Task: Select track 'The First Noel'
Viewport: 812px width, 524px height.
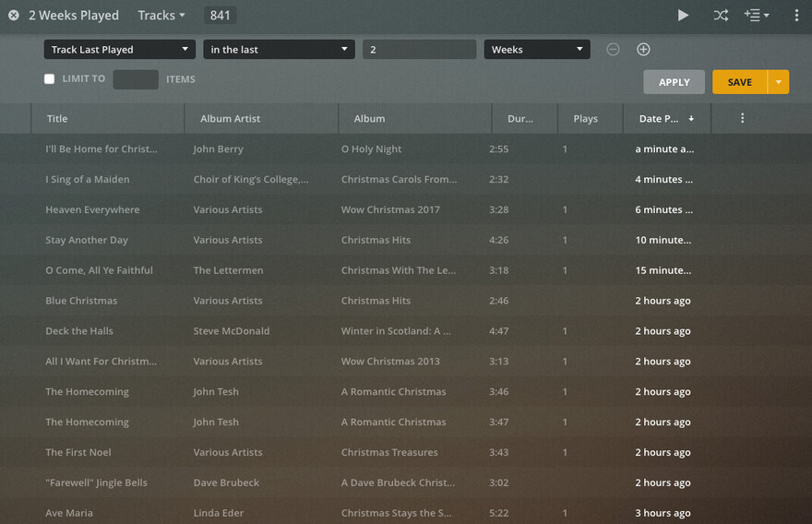Action: pyautogui.click(x=78, y=453)
